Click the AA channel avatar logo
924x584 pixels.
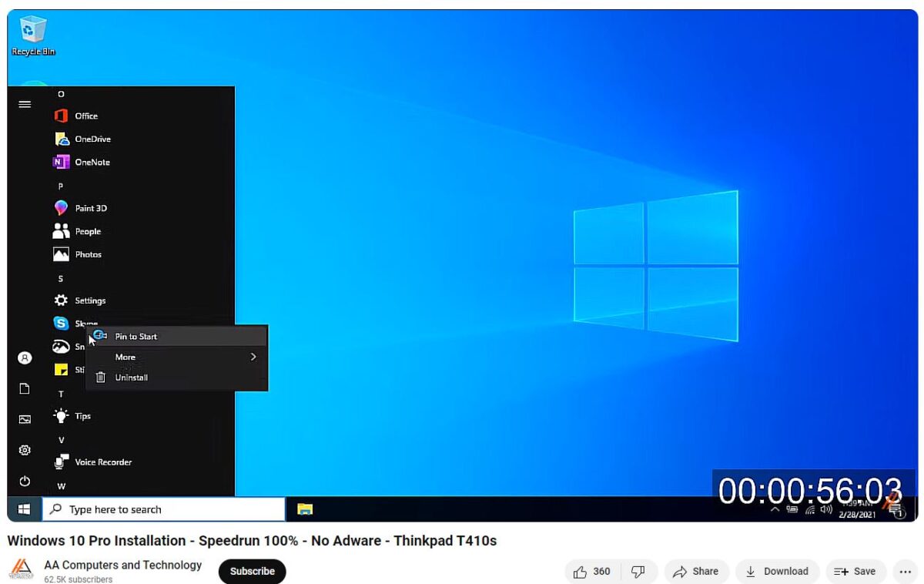(21, 571)
